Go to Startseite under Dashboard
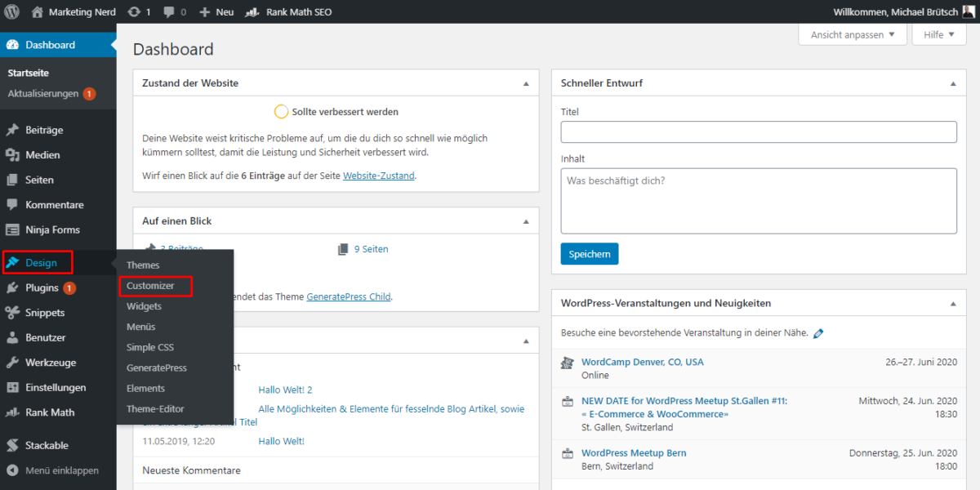Screen dimensions: 980x490 coord(29,73)
